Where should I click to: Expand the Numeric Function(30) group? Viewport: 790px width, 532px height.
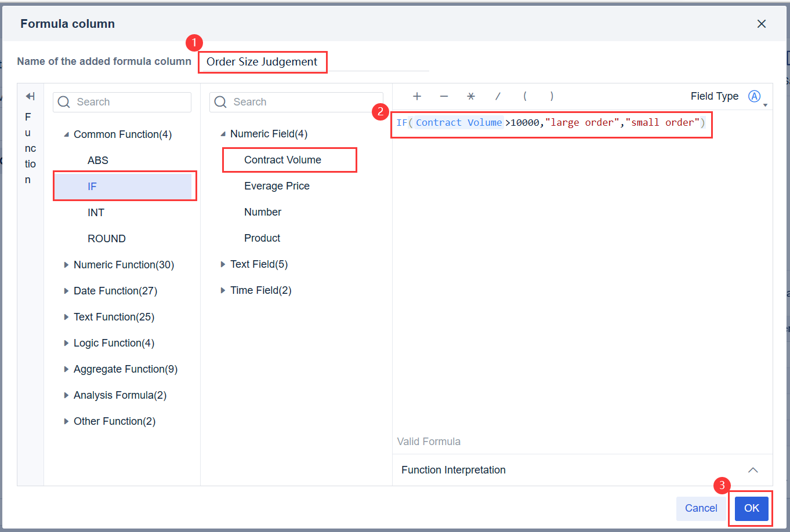coord(66,265)
